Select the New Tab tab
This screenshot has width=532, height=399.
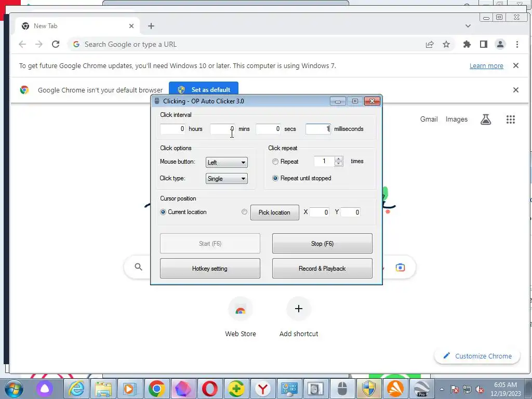point(77,26)
